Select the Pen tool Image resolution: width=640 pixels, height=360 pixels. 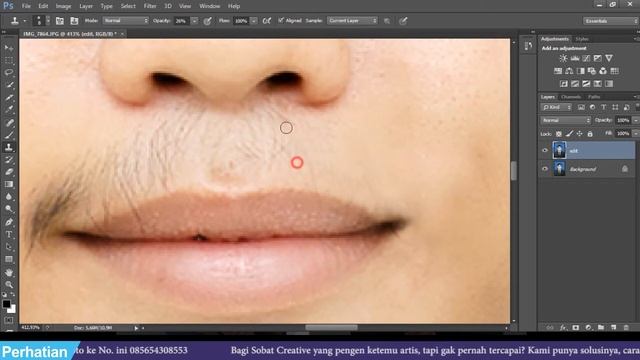click(x=9, y=222)
